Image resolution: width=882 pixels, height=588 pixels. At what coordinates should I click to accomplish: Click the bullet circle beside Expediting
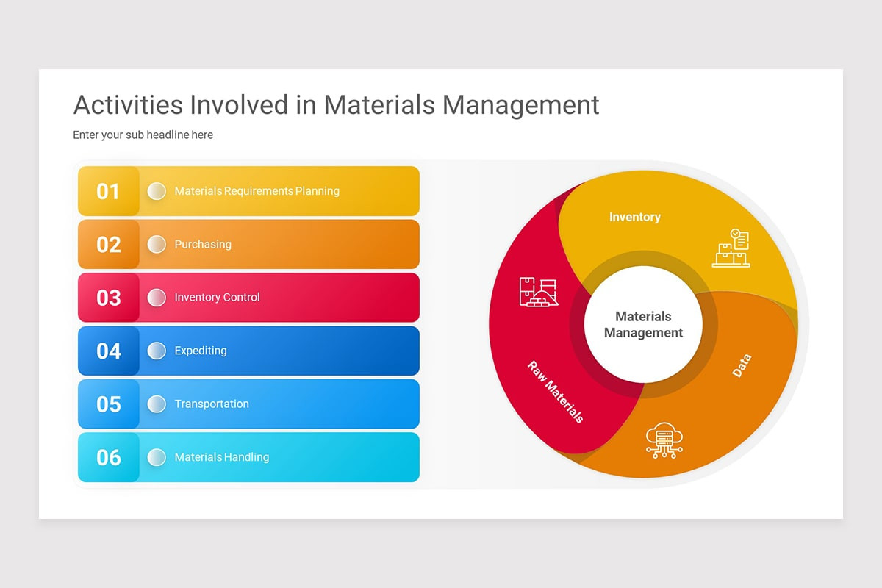pos(157,351)
